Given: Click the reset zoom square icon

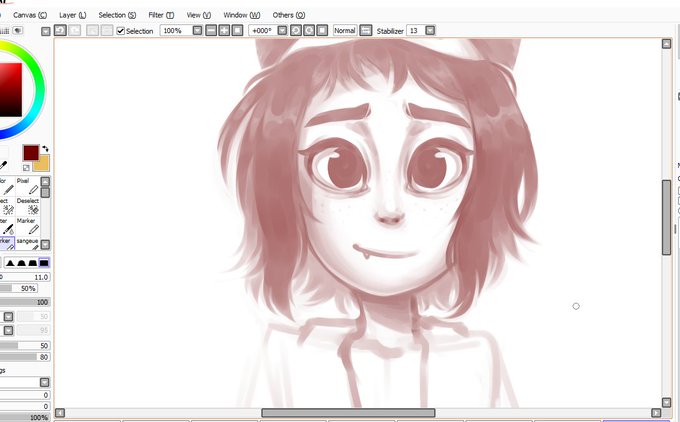Looking at the screenshot, I should click(237, 30).
